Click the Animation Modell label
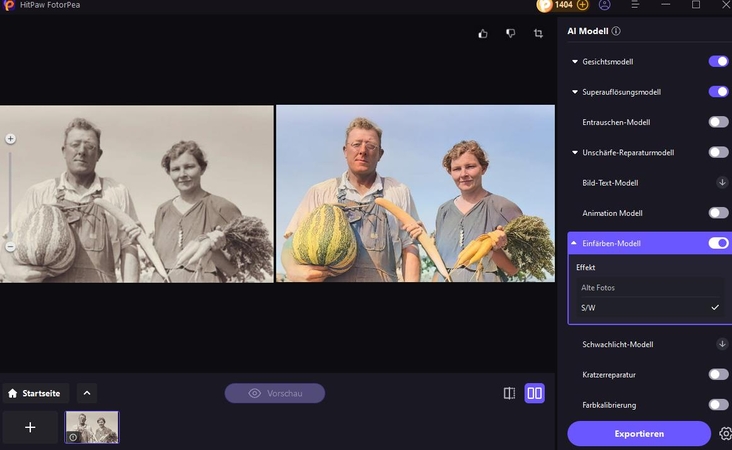Image resolution: width=732 pixels, height=450 pixels. (612, 213)
